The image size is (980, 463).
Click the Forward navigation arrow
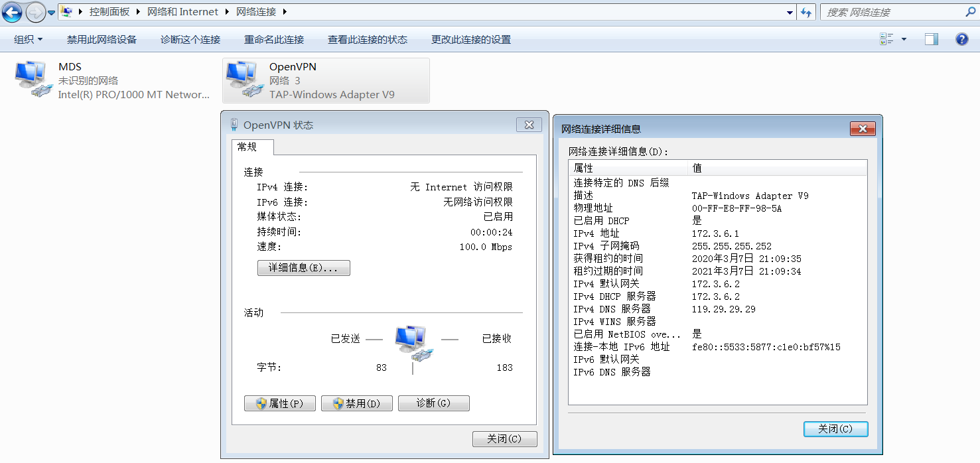pos(35,12)
